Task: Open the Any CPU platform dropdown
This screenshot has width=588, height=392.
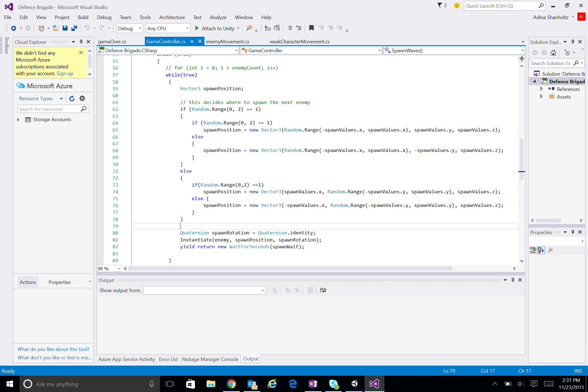Action: (168, 28)
